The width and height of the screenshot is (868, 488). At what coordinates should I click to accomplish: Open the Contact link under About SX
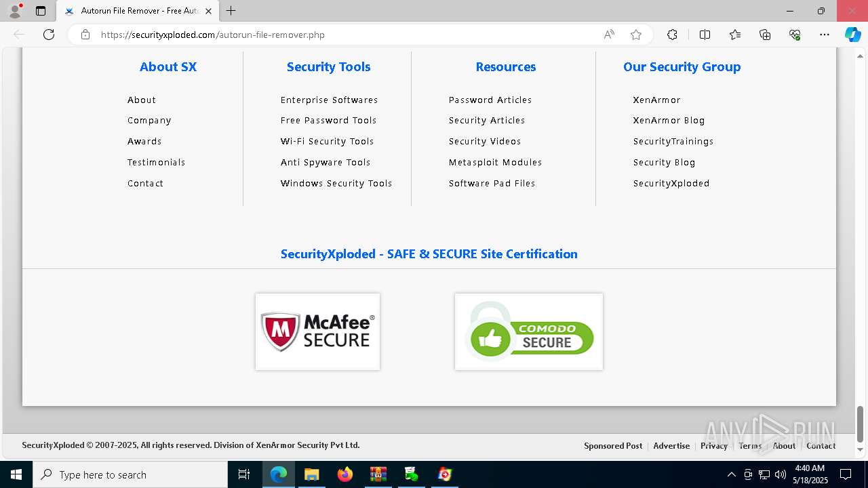(x=145, y=184)
